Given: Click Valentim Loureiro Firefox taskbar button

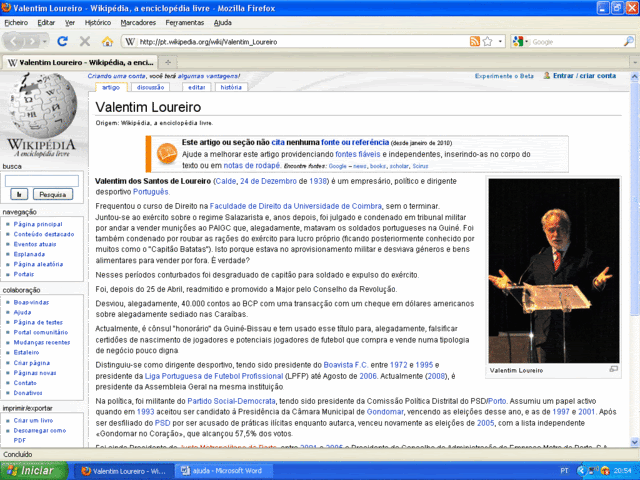Looking at the screenshot, I should click(124, 471).
